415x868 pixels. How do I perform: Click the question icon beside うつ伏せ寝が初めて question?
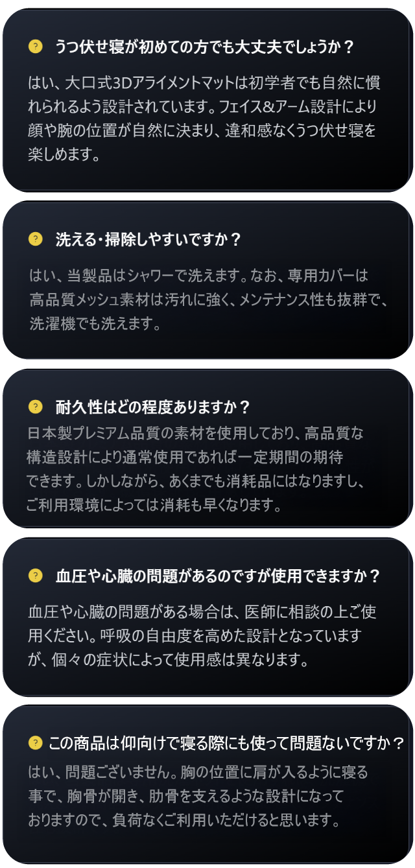coord(36,46)
